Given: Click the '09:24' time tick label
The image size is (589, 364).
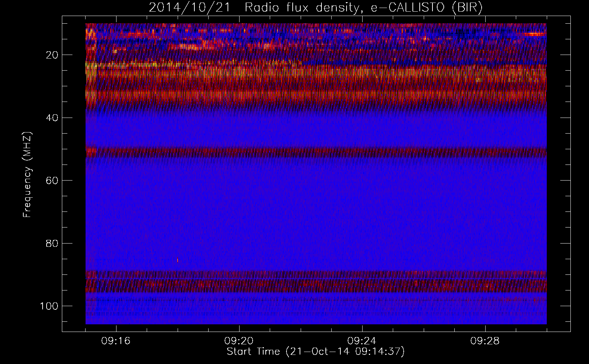Looking at the screenshot, I should (362, 341).
